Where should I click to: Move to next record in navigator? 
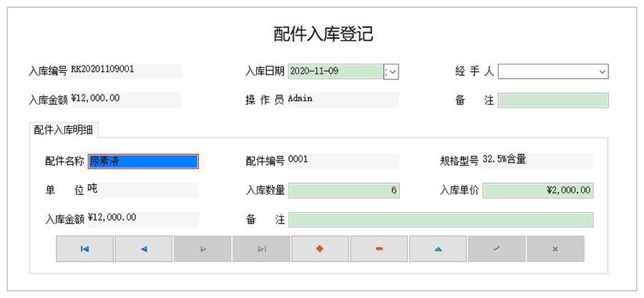(x=203, y=249)
